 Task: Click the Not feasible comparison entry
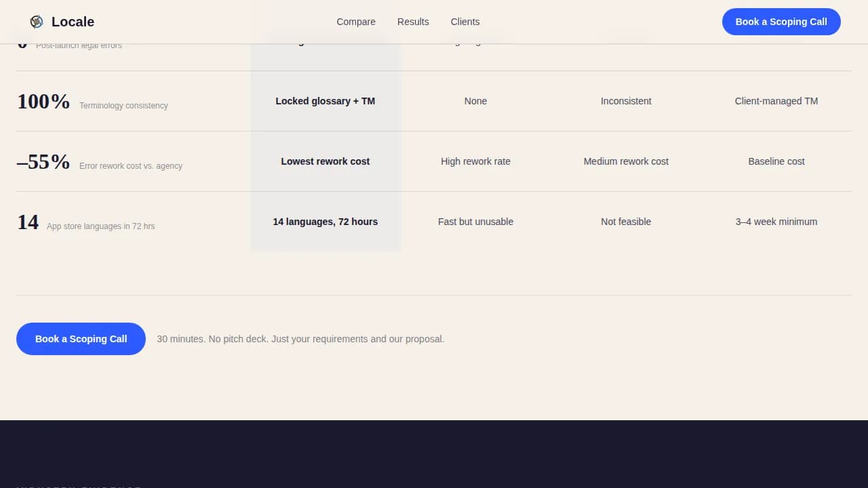pos(626,222)
